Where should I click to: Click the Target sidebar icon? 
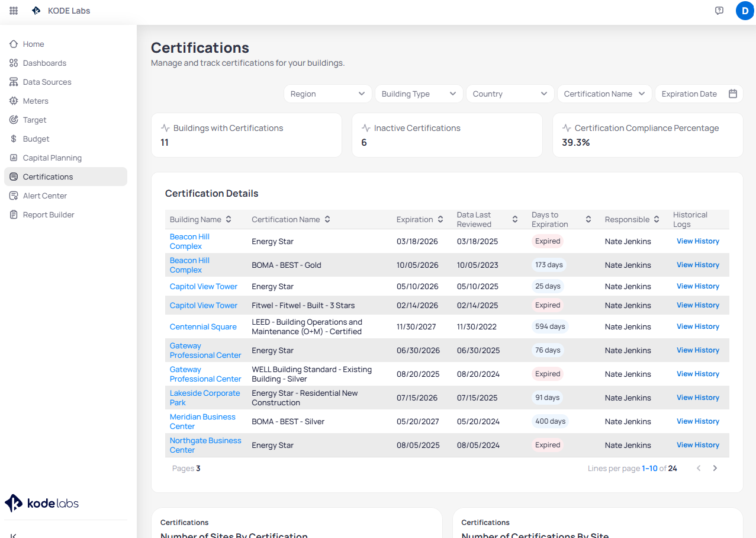(14, 120)
